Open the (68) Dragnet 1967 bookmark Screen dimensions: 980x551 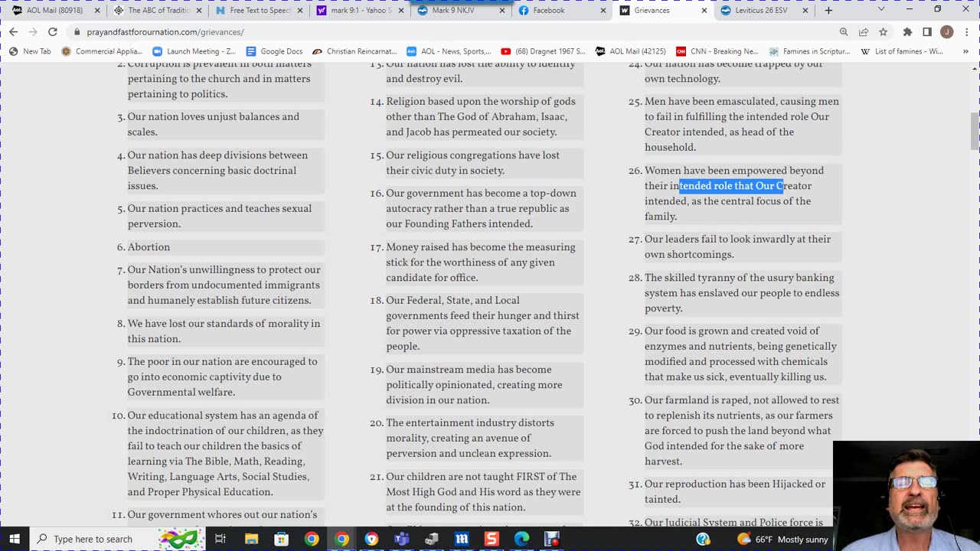543,51
